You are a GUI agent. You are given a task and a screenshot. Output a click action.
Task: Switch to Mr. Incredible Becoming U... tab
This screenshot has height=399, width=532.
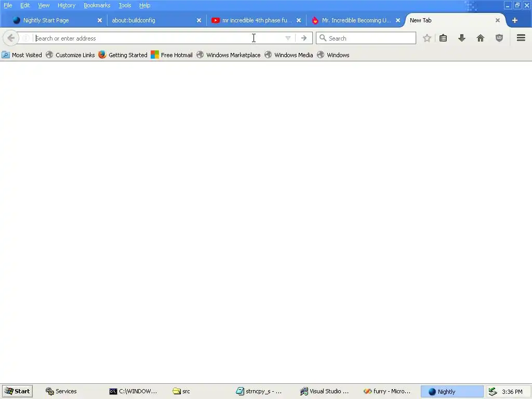[x=355, y=20]
